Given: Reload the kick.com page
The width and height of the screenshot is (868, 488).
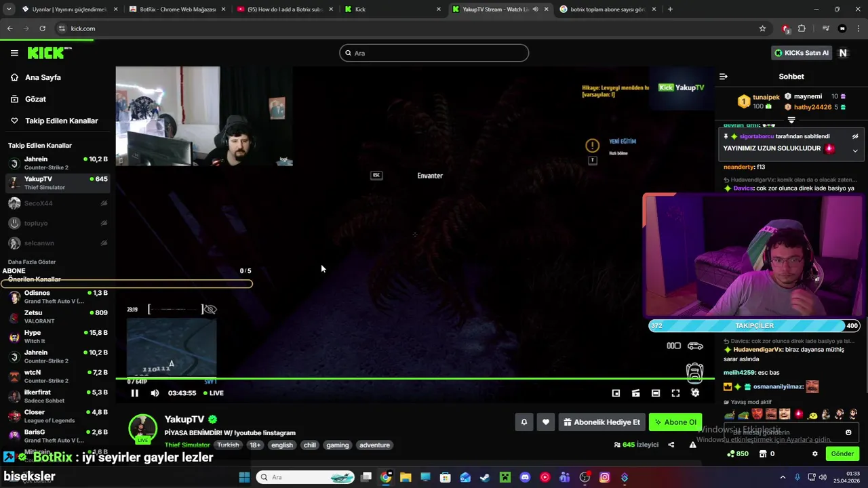Looking at the screenshot, I should [42, 28].
